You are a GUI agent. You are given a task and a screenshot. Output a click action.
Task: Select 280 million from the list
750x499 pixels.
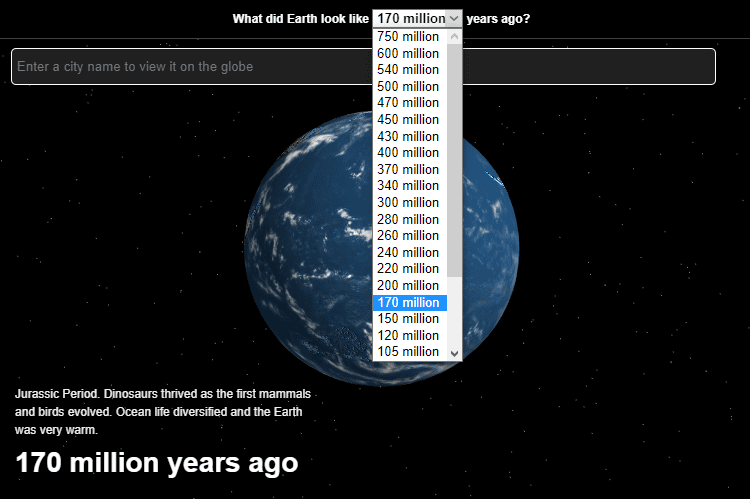point(410,219)
